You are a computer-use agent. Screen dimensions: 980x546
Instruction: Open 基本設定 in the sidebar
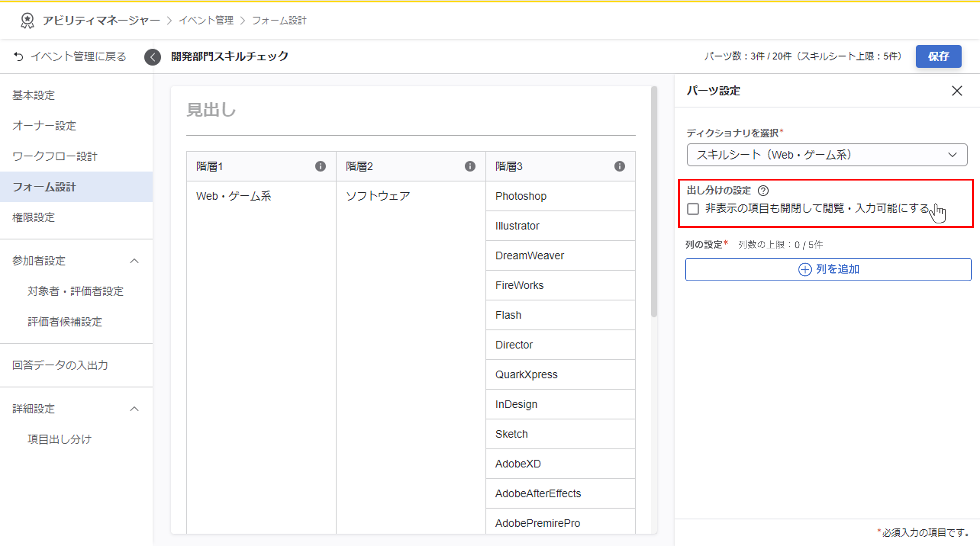[x=33, y=95]
